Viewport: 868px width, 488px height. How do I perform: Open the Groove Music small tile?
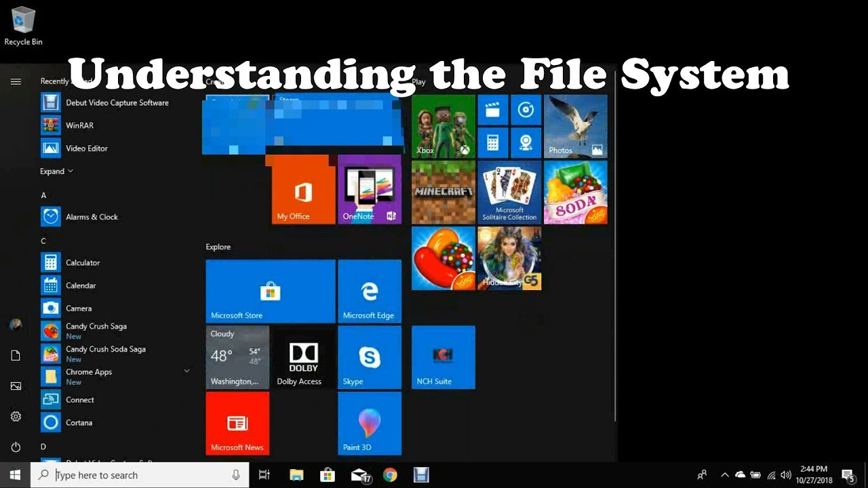[x=526, y=110]
